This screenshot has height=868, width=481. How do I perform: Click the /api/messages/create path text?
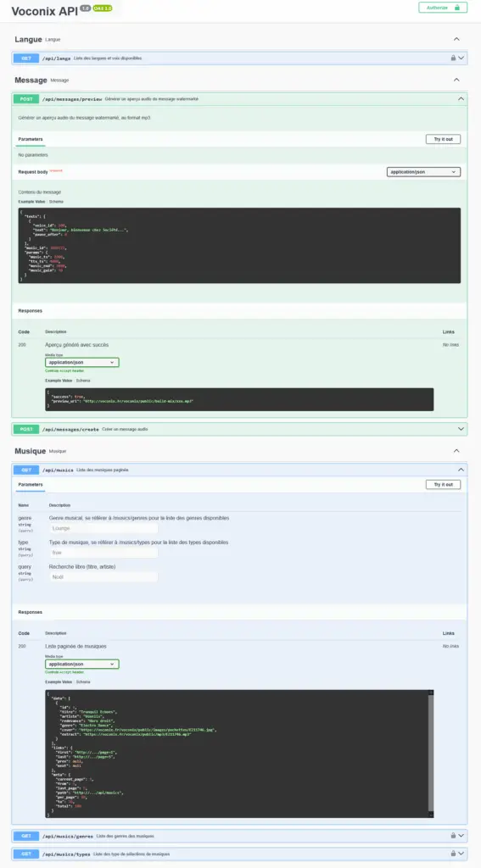pos(70,429)
